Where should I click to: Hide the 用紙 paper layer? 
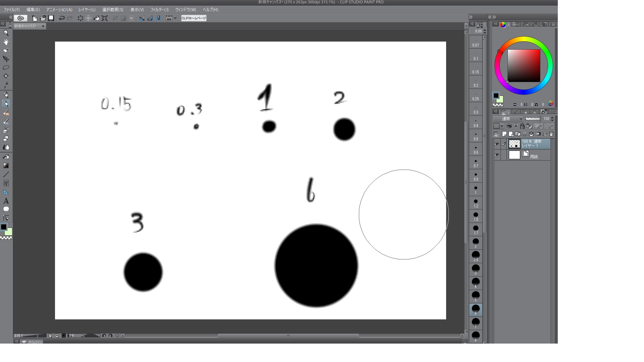pos(497,155)
